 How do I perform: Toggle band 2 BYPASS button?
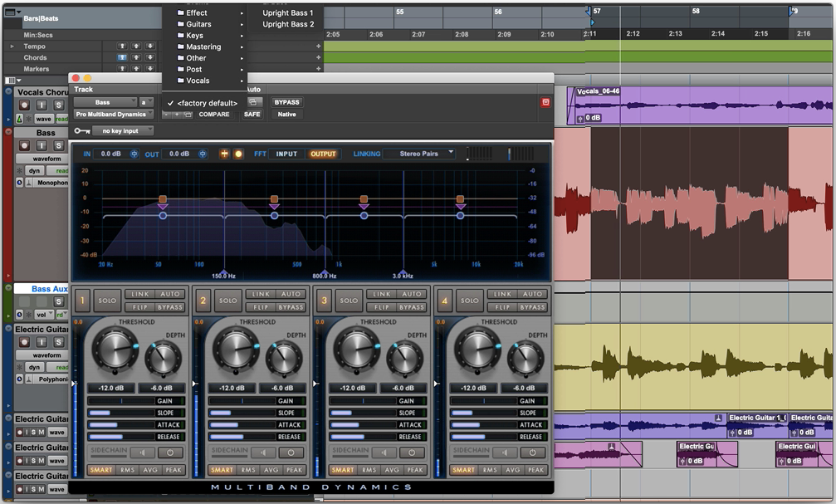click(291, 307)
